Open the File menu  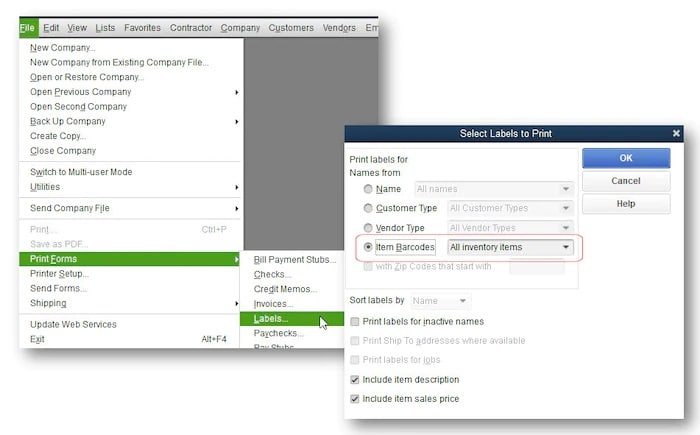coord(28,28)
